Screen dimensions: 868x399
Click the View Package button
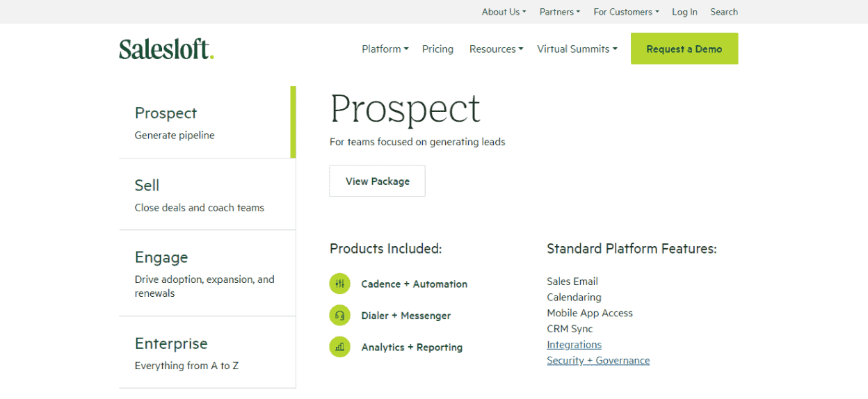[x=378, y=181]
